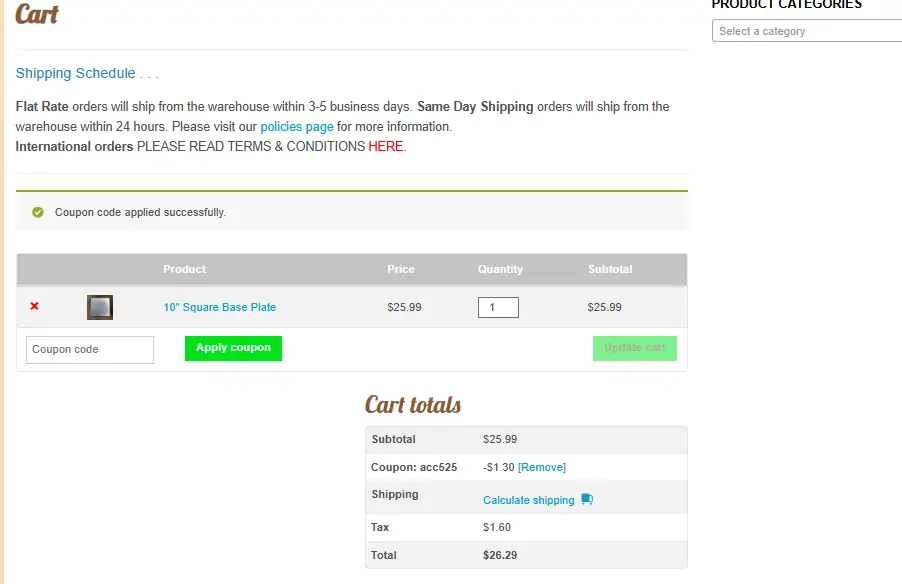
Task: Click the coupon applied successfully message
Action: click(x=140, y=212)
